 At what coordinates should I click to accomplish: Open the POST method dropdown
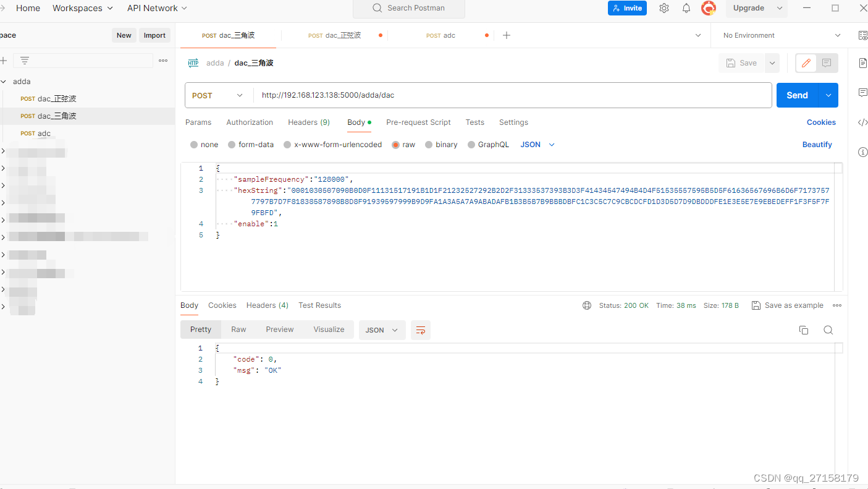[218, 95]
